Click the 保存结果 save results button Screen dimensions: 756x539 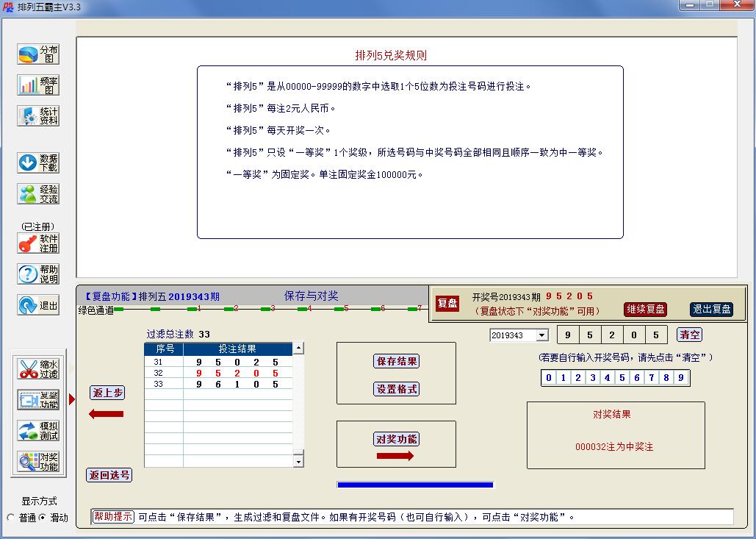[x=395, y=361]
